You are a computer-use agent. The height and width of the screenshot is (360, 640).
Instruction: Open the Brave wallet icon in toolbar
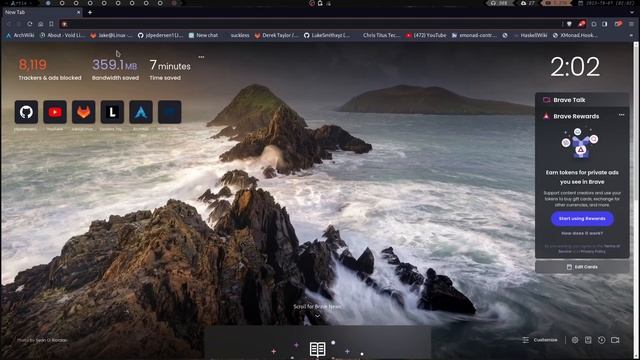coord(619,24)
